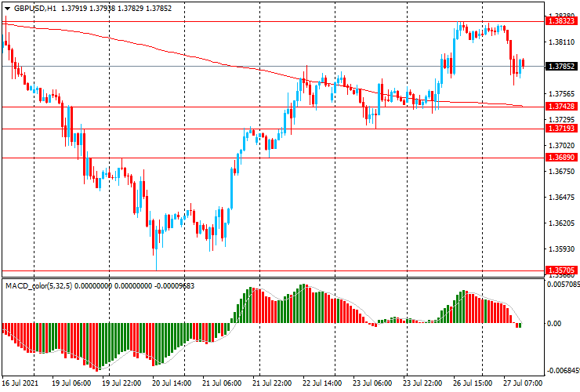Click the 22 Jul 14:00 time label
The image size is (580, 392).
pyautogui.click(x=322, y=383)
